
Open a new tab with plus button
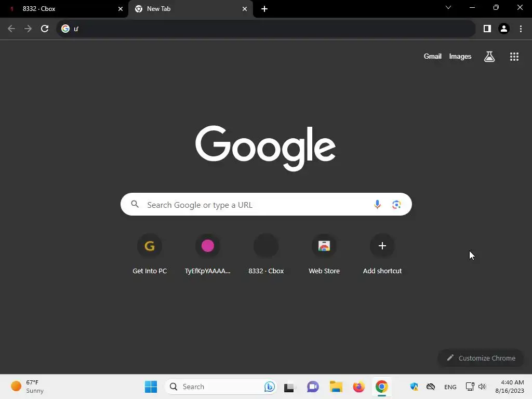(x=264, y=9)
